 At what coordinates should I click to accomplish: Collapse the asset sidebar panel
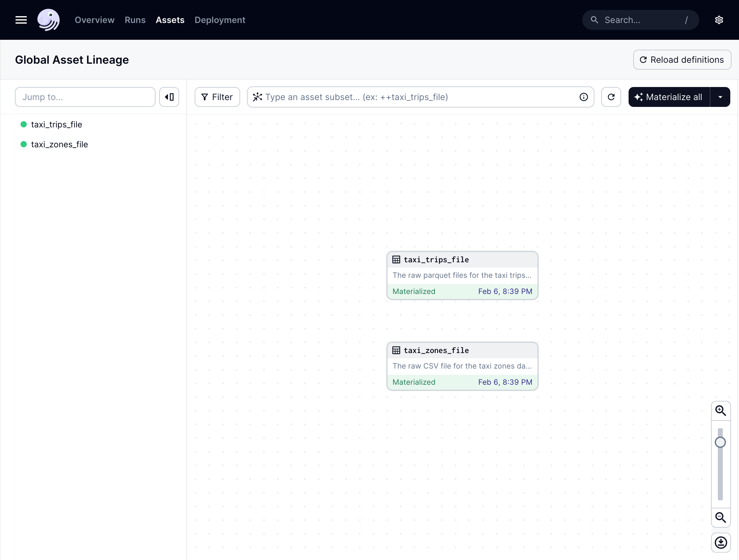[x=169, y=97]
